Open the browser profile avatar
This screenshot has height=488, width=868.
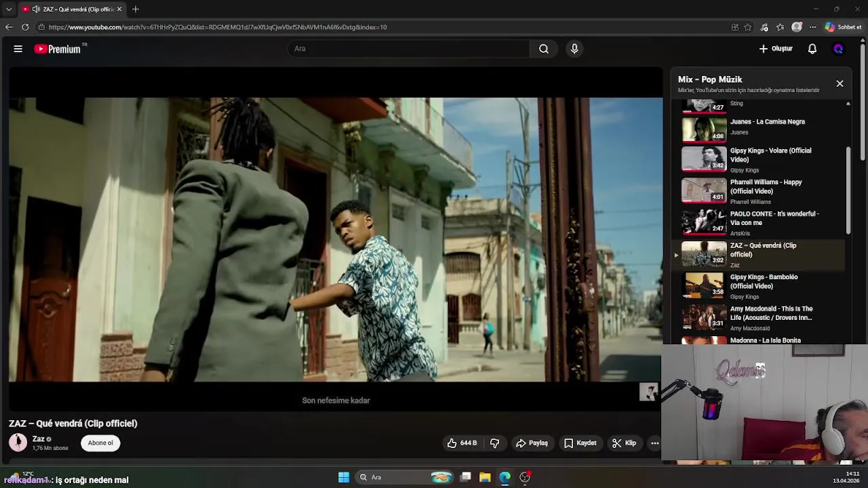coord(797,27)
